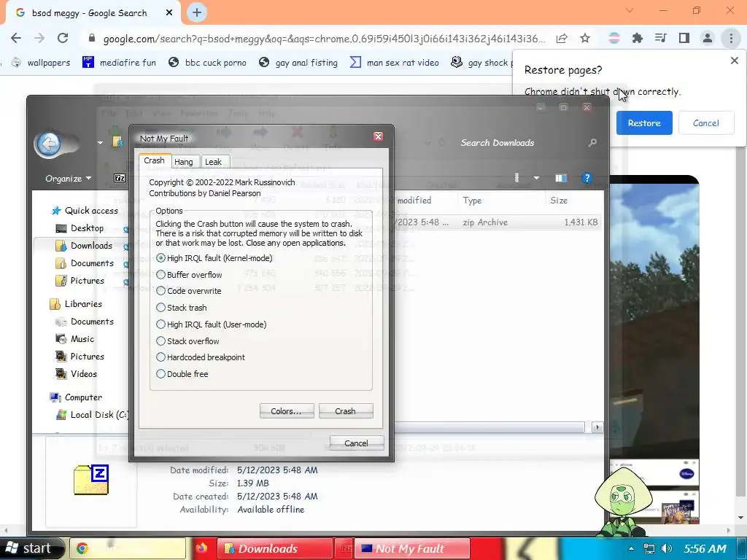747x560 pixels.
Task: Select Videos library in navigation pane
Action: 77,374
